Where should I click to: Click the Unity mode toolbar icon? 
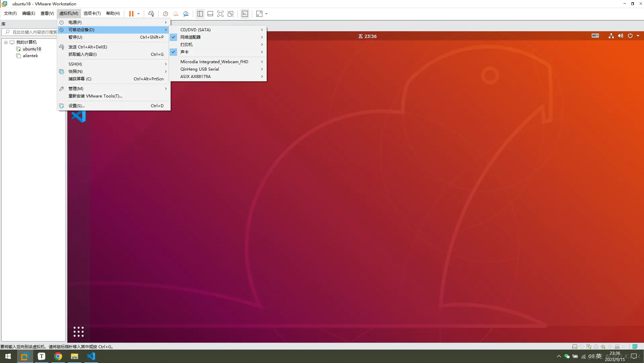point(230,14)
